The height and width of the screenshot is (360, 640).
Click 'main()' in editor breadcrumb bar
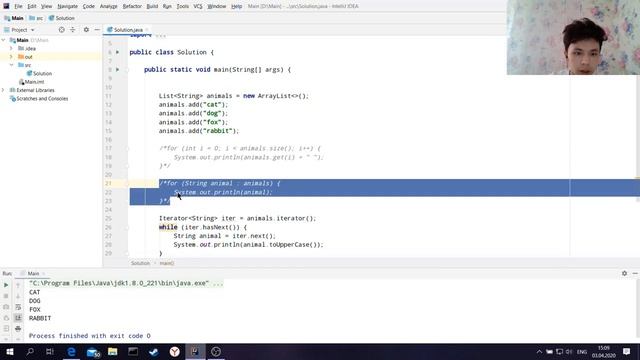click(167, 263)
